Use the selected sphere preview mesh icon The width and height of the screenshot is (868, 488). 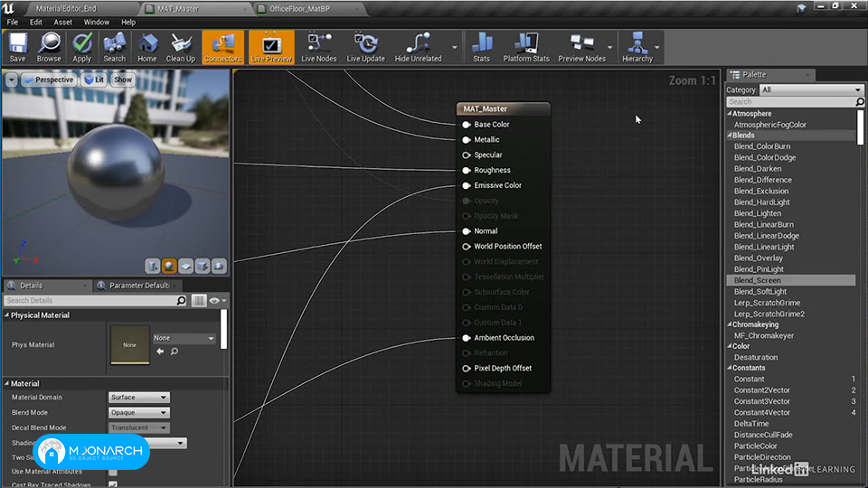click(169, 266)
